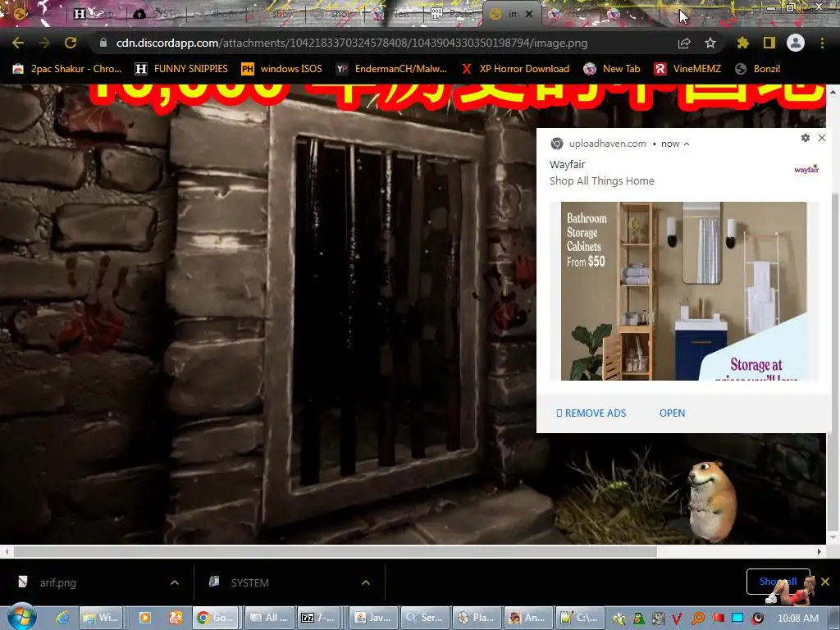The image size is (840, 630).
Task: Click the 10:08 AM system clock
Action: click(797, 619)
